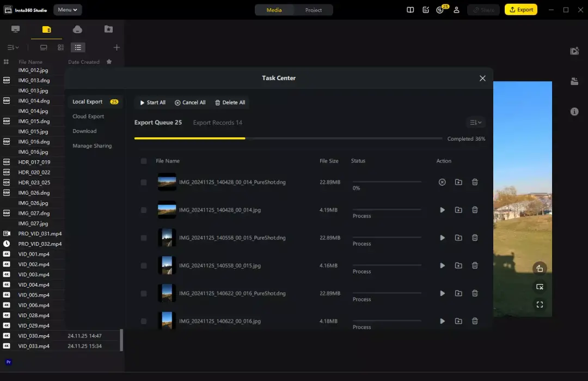Show the info panel icon
Viewport: 588px width, 381px height.
tap(574, 112)
